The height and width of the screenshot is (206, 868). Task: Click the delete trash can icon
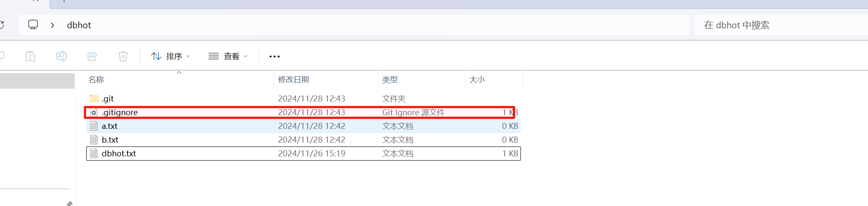tap(123, 56)
